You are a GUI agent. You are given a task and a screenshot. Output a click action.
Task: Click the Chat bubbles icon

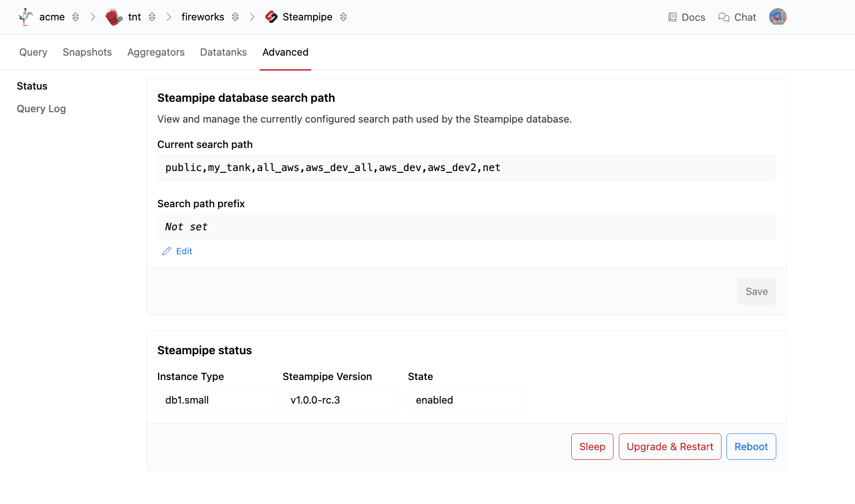point(724,17)
